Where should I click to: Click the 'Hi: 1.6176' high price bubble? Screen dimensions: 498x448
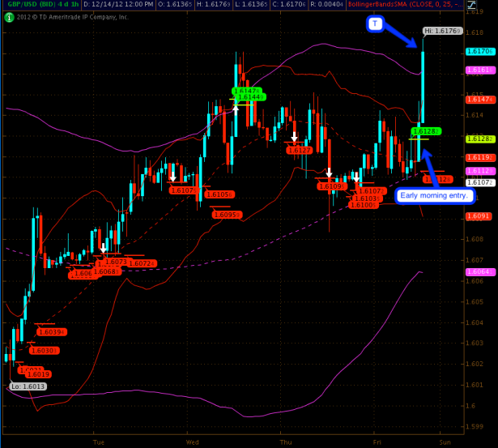[x=441, y=30]
